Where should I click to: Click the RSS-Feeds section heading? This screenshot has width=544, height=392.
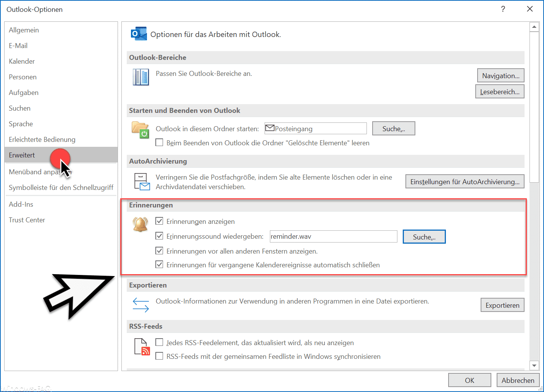pyautogui.click(x=146, y=326)
